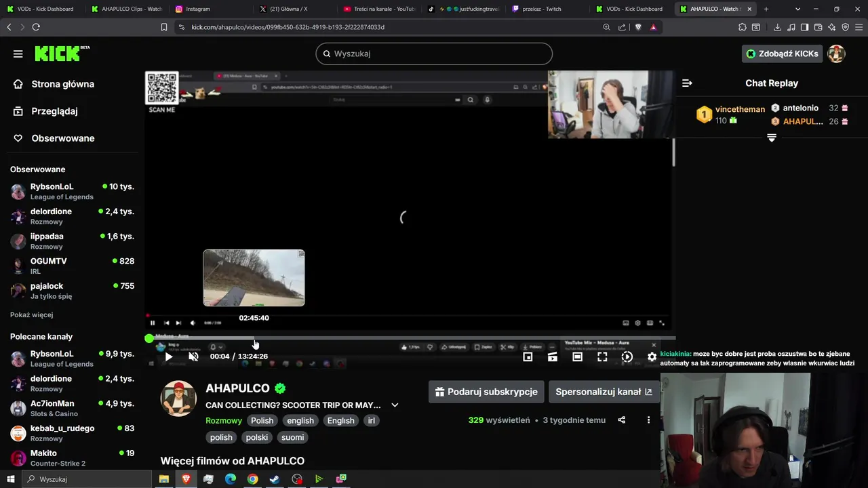Open the browser tab search dropdown

pos(797,9)
